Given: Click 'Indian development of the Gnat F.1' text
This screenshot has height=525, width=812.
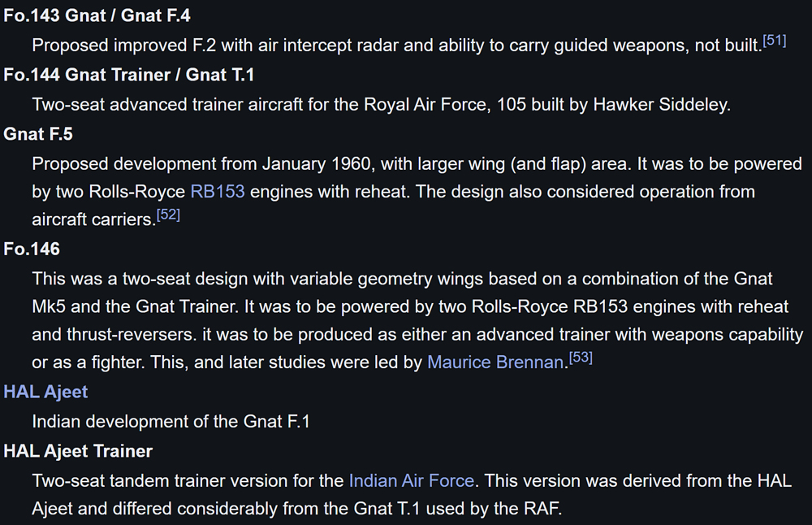Looking at the screenshot, I should pos(171,422).
